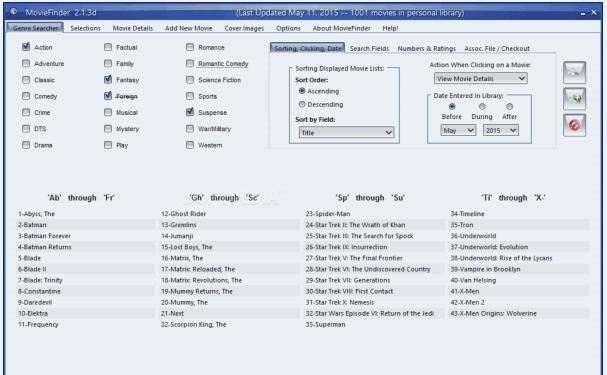
Task: Click the gray icon button above the green one
Action: coord(574,72)
